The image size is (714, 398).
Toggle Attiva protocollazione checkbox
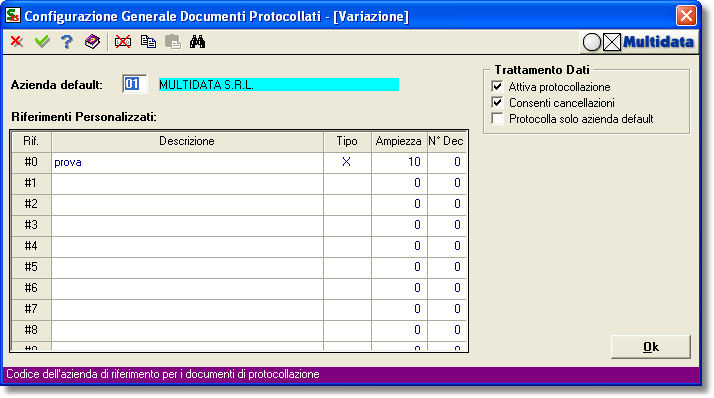[497, 87]
